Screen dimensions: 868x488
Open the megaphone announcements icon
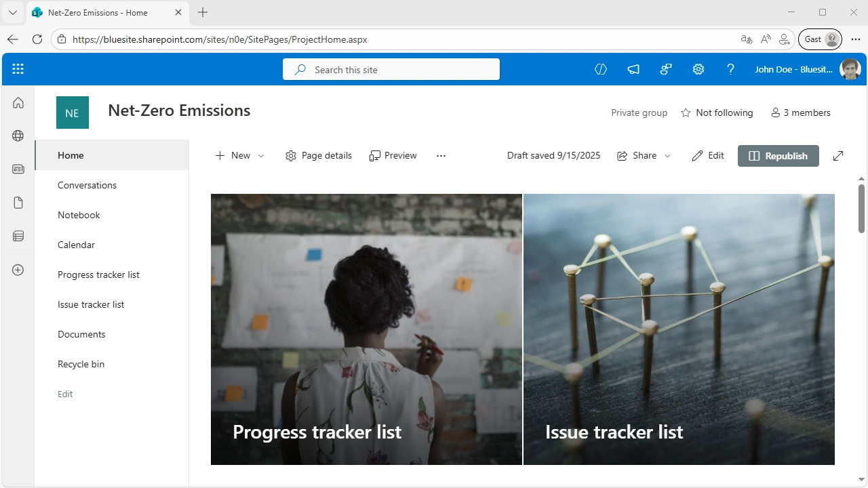coord(633,68)
